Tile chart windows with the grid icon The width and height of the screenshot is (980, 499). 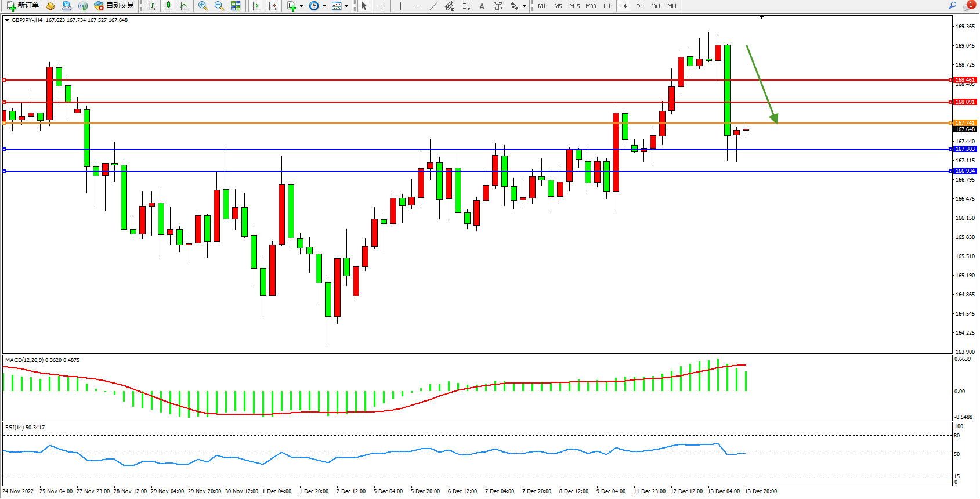pos(236,6)
